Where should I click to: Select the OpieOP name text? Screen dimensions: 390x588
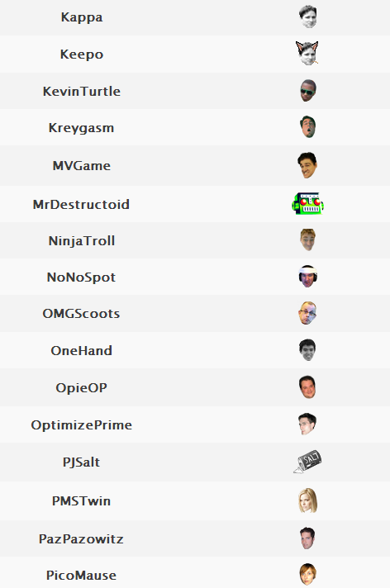(x=82, y=387)
